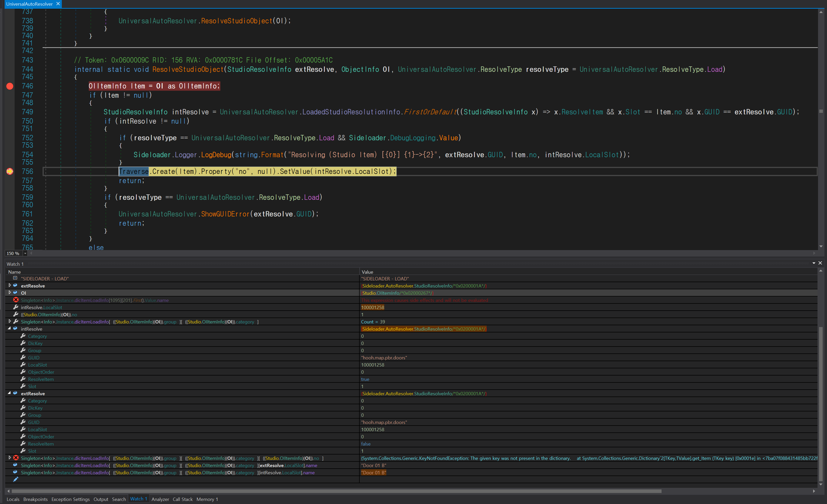Close the UniversalAutoResolver tab
This screenshot has width=827, height=504.
58,4
